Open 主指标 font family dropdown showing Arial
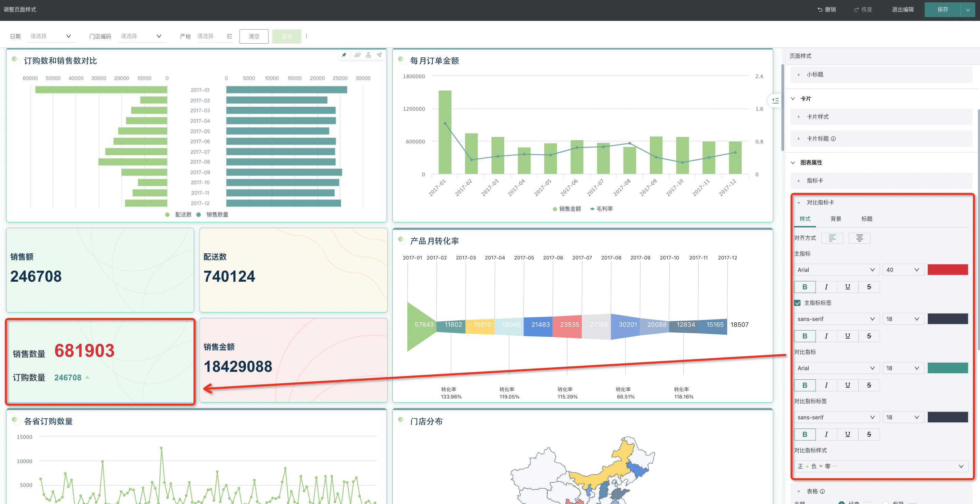 pyautogui.click(x=837, y=270)
